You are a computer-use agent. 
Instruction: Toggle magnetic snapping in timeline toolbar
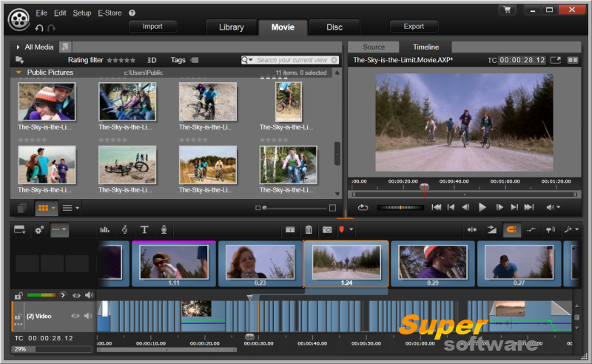click(x=511, y=230)
